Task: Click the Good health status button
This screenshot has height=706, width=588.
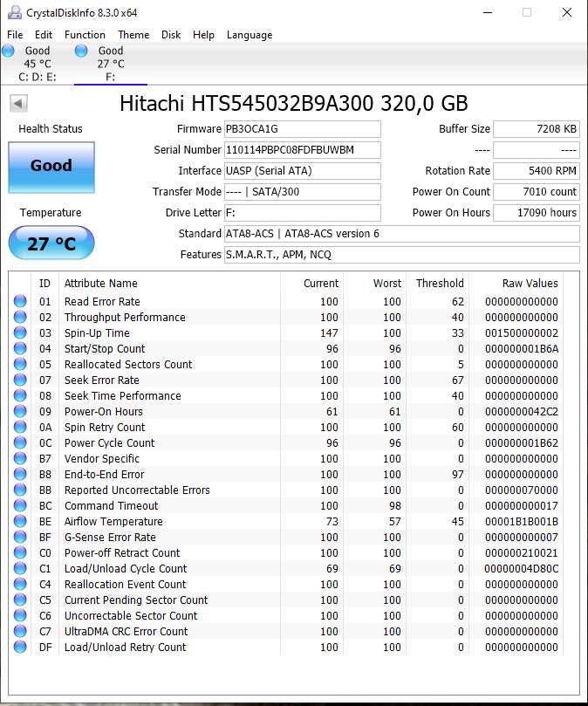Action: tap(51, 167)
